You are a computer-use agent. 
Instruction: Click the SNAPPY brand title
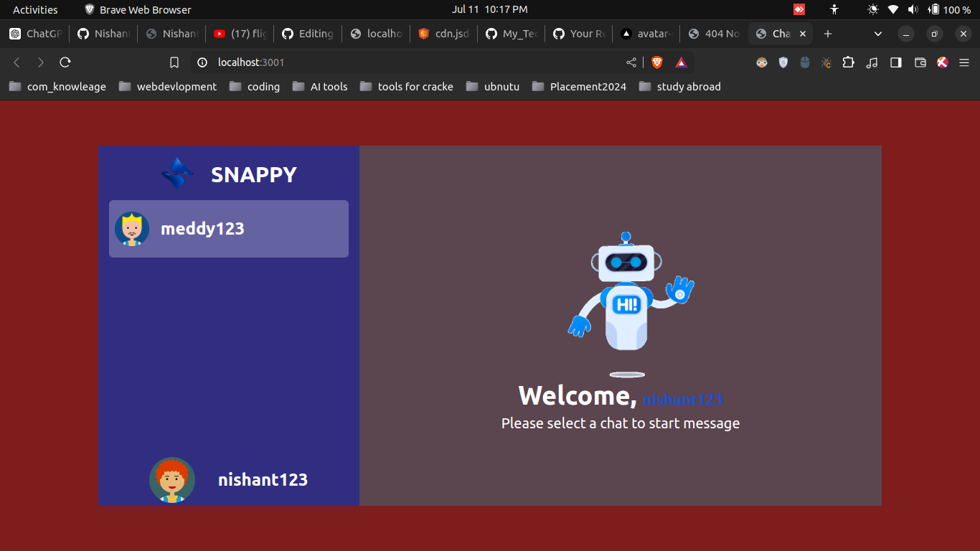[x=254, y=174]
